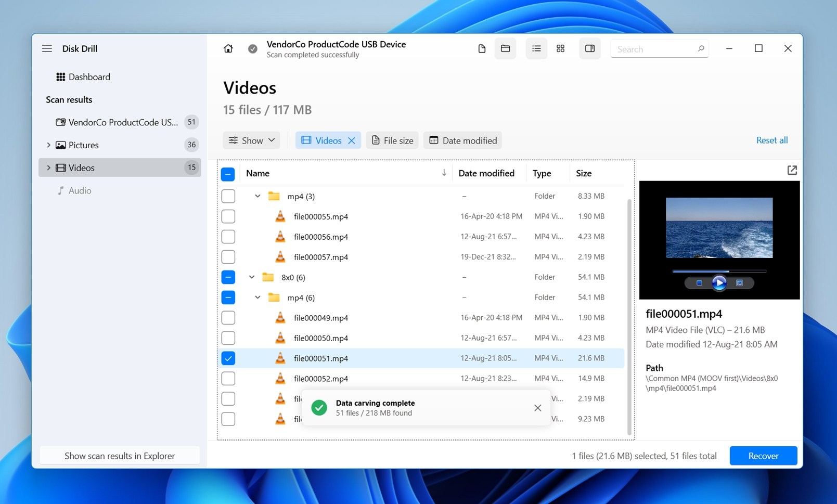Toggle the select-all checkbox in header
Image resolution: width=837 pixels, height=504 pixels.
(x=228, y=174)
